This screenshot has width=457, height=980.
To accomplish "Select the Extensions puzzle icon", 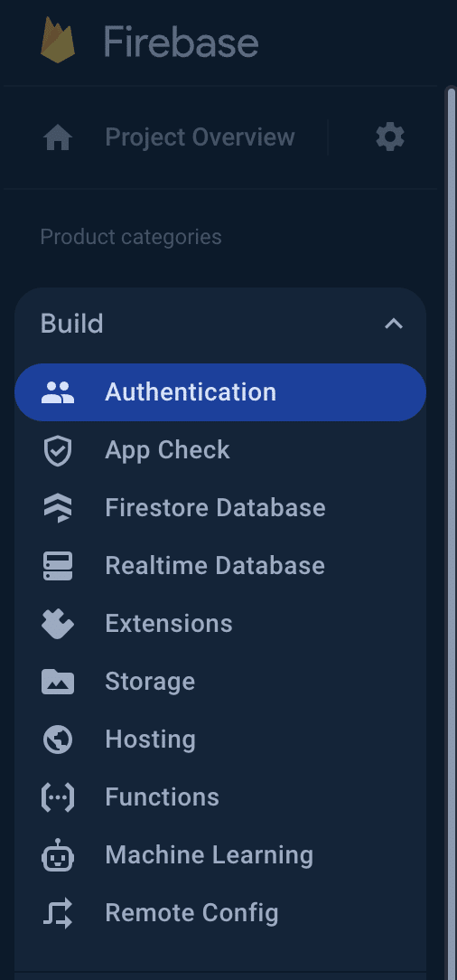I will pyautogui.click(x=58, y=624).
